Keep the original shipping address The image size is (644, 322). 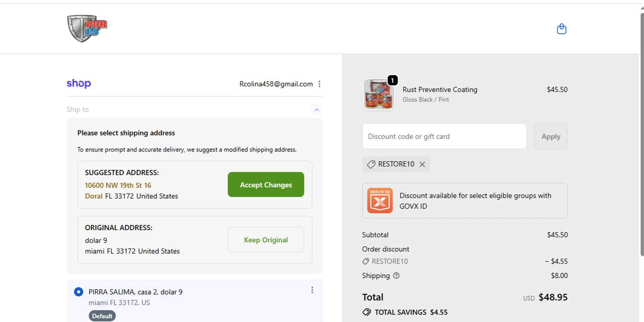tap(266, 239)
